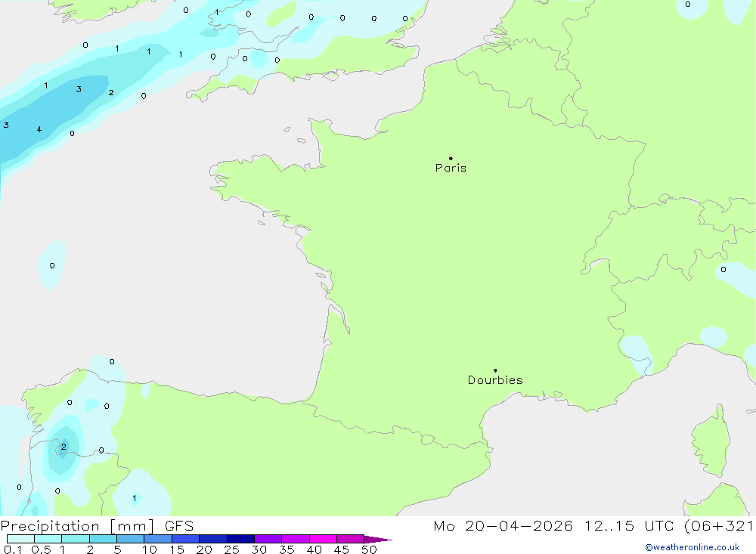Pick the 30–35 mm purple legend swatch
Viewport: 756px width, 554px height.
[268, 539]
